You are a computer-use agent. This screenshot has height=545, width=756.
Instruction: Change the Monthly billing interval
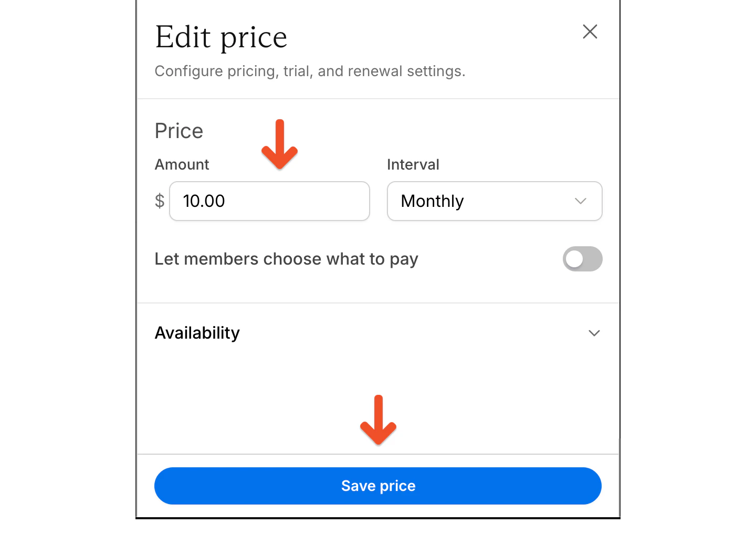[x=494, y=201]
